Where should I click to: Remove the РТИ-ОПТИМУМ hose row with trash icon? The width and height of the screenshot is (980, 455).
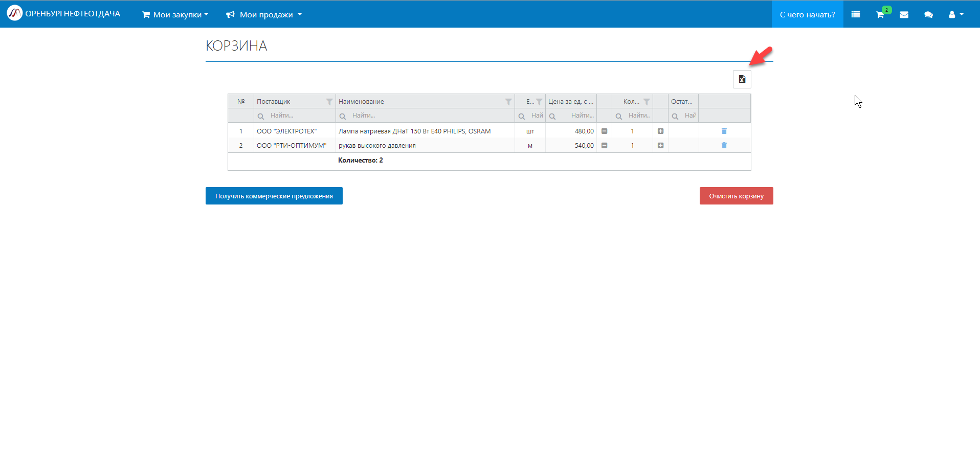pyautogui.click(x=724, y=146)
